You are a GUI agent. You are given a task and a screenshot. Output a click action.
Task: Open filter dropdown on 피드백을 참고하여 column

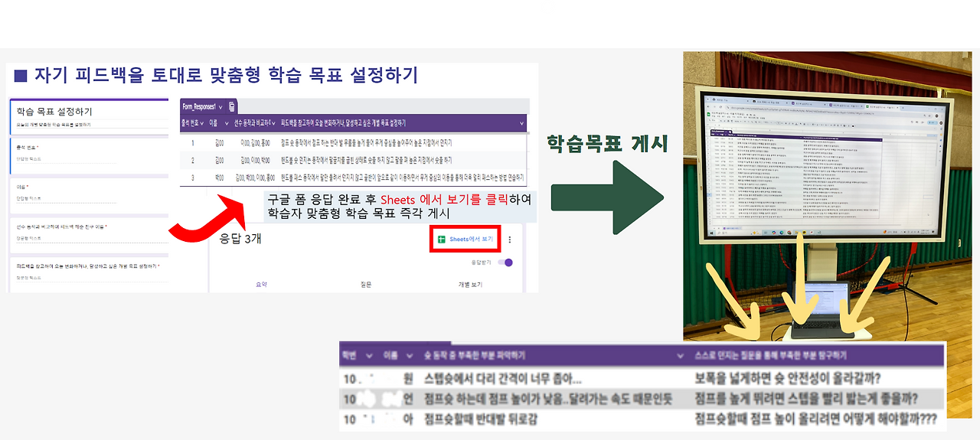click(x=521, y=122)
